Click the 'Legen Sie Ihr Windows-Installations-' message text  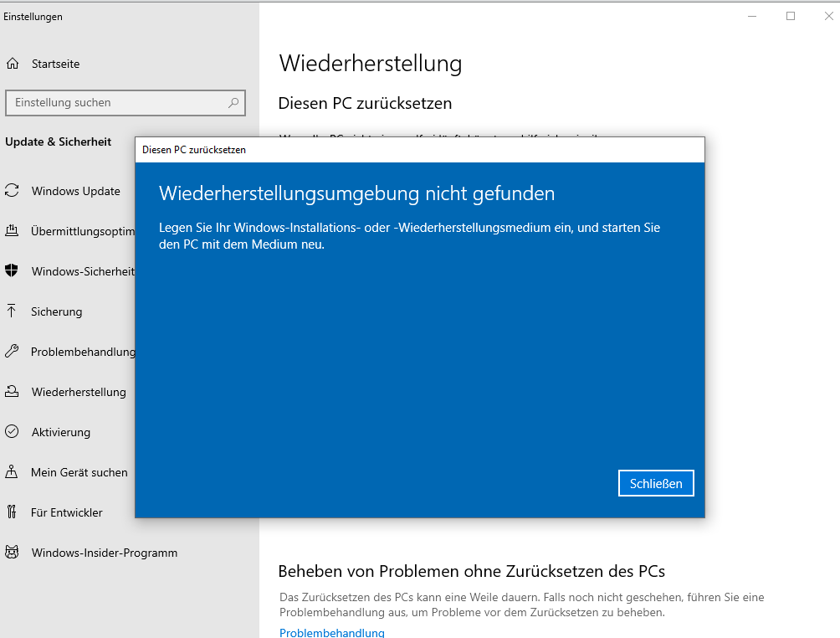click(409, 236)
